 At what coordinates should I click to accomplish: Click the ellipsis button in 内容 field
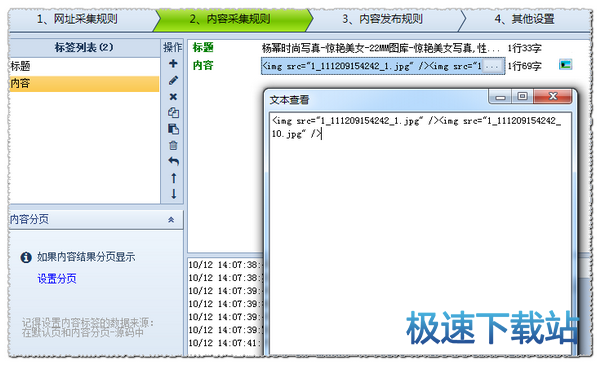492,66
